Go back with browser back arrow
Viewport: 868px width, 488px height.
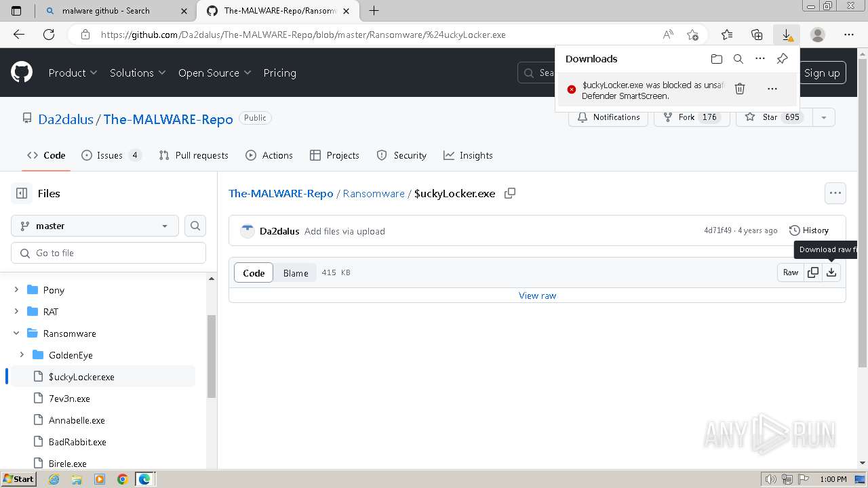[x=19, y=35]
